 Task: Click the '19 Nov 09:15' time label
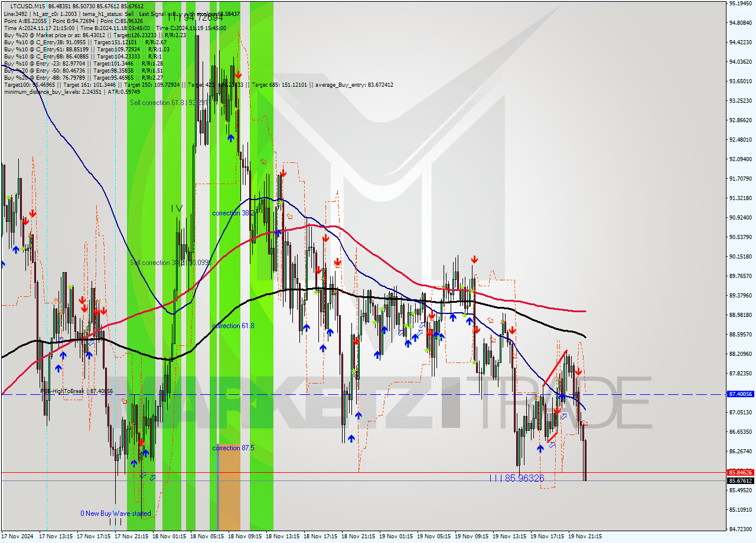click(472, 537)
